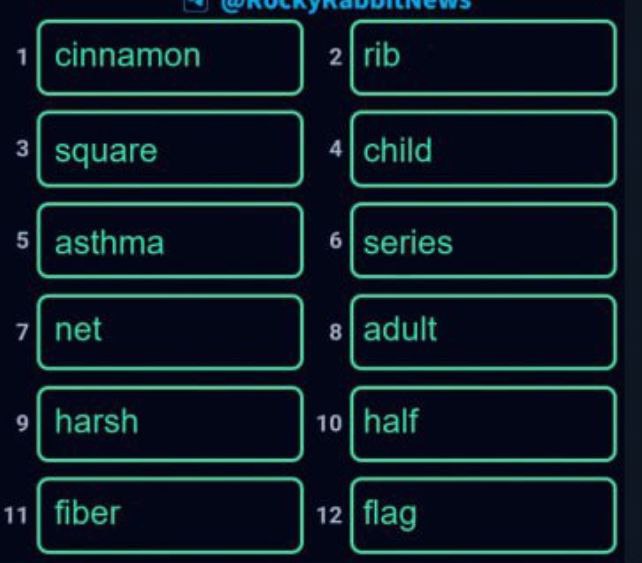
Task: Click the number 5 label beside asthma
Action: 23,240
